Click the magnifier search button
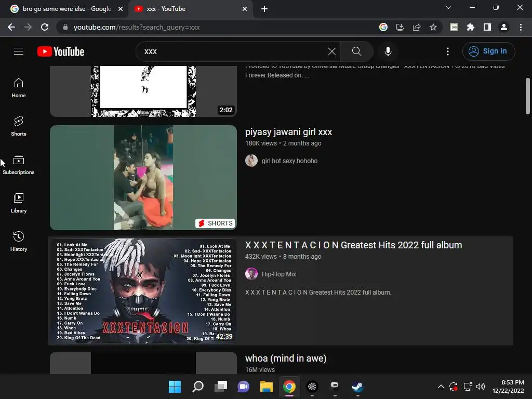Image resolution: width=532 pixels, height=399 pixels. pos(356,51)
